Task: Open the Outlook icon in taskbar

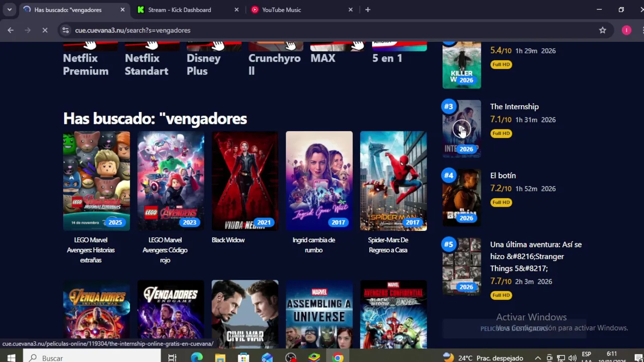Action: pyautogui.click(x=267, y=357)
